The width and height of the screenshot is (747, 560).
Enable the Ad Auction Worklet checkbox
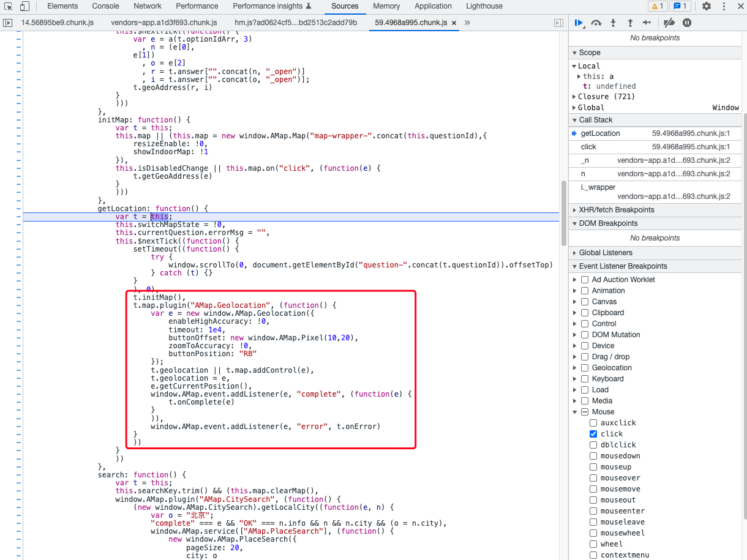[x=585, y=280]
